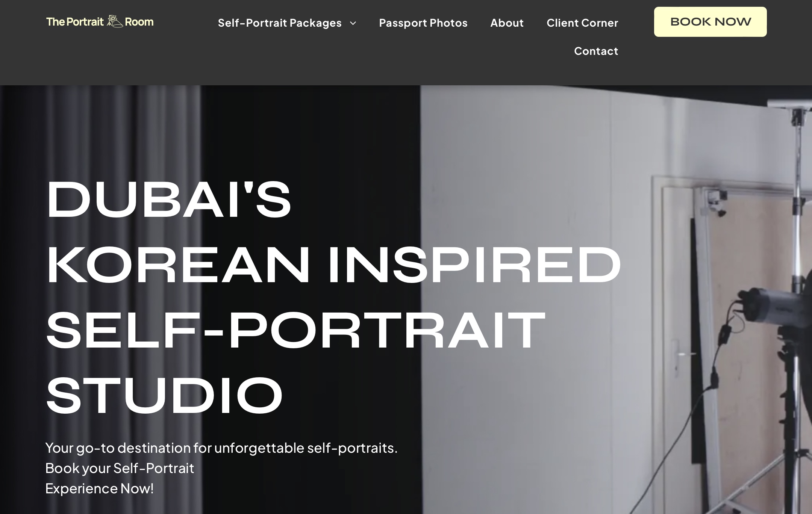Click the "KOREAN INSPIRED" heading line
This screenshot has width=812, height=514.
(333, 265)
